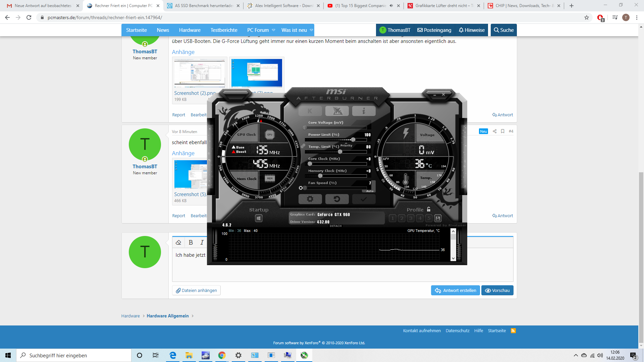Open the red browser extension icon
Image resolution: width=644 pixels, height=362 pixels.
(600, 18)
